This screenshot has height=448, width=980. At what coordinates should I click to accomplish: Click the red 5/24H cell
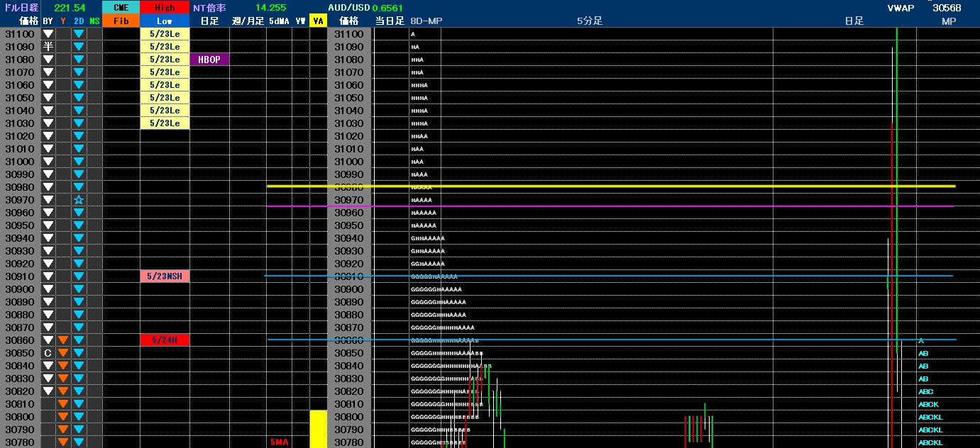pyautogui.click(x=165, y=340)
